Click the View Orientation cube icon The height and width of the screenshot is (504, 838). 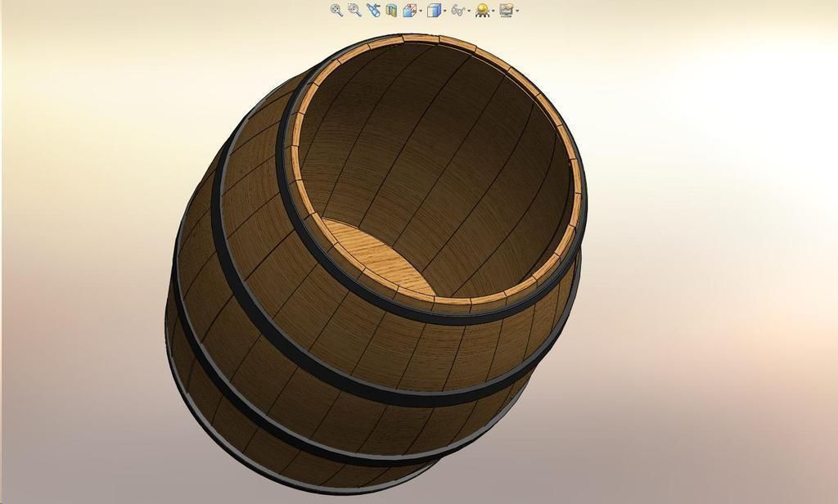tap(410, 10)
